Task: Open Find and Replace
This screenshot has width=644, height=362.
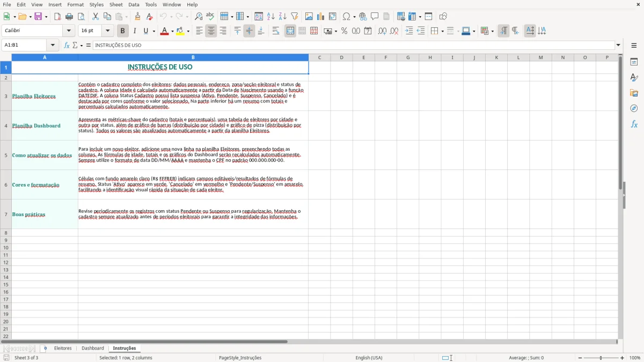Action: 199,17
